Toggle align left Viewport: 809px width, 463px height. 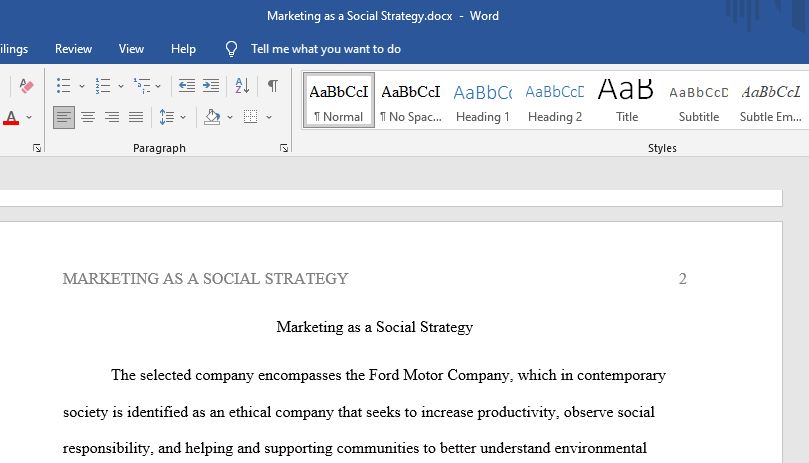click(63, 117)
